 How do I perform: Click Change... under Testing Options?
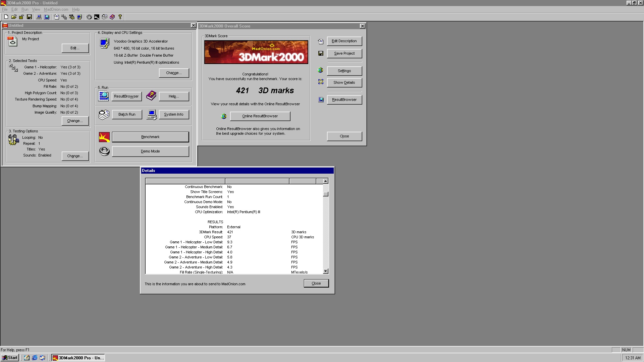pyautogui.click(x=75, y=156)
